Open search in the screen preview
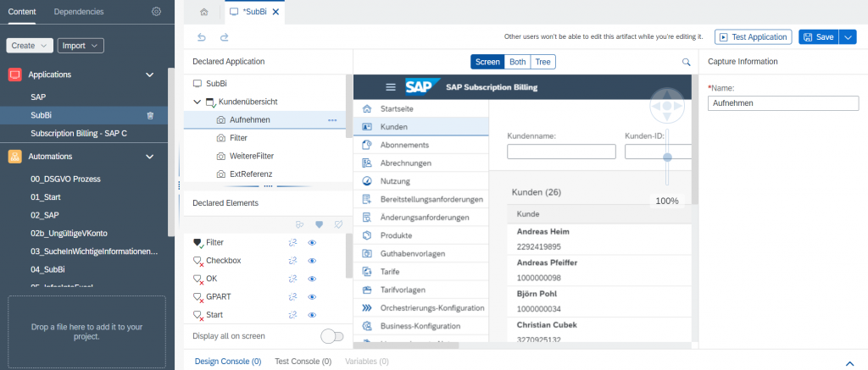The width and height of the screenshot is (868, 370). (686, 62)
